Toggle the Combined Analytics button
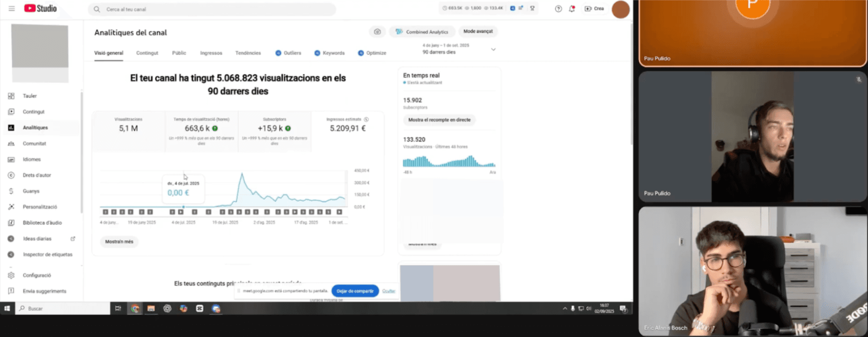 pyautogui.click(x=422, y=32)
